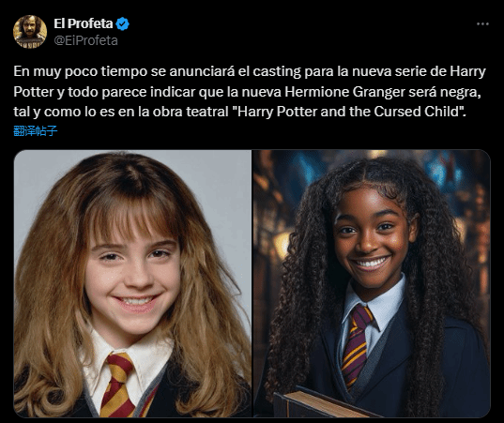Open the left photo with light-brown hair
504x423 pixels.
132,283
